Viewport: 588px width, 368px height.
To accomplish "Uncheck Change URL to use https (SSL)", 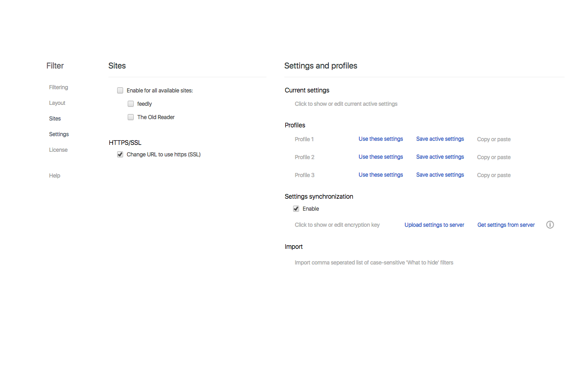I will pyautogui.click(x=120, y=155).
